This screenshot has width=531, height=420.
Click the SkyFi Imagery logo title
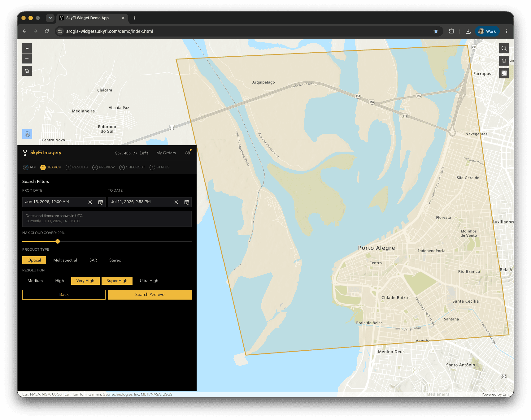[x=42, y=153]
